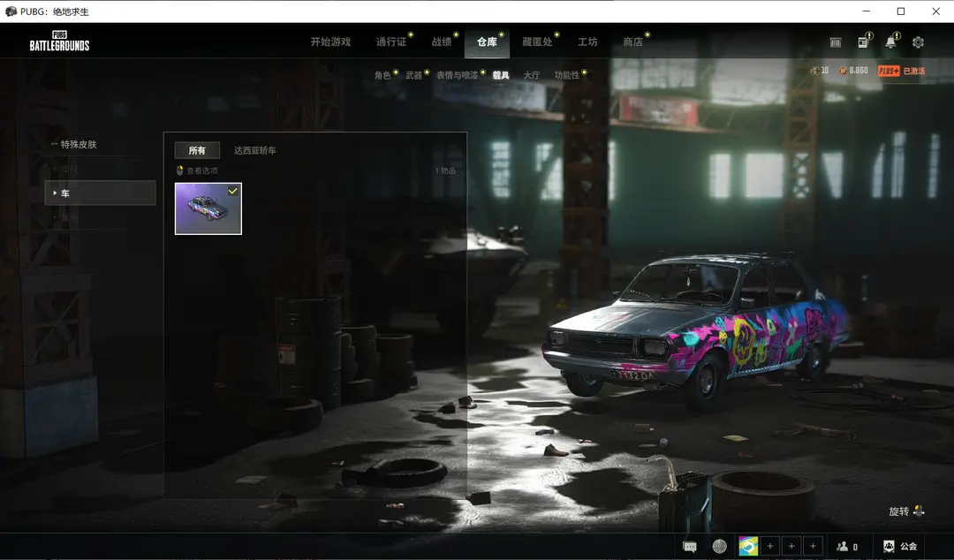Viewport: 954px width, 560px height.
Task: Click the first empty team slot plus
Action: pos(770,547)
